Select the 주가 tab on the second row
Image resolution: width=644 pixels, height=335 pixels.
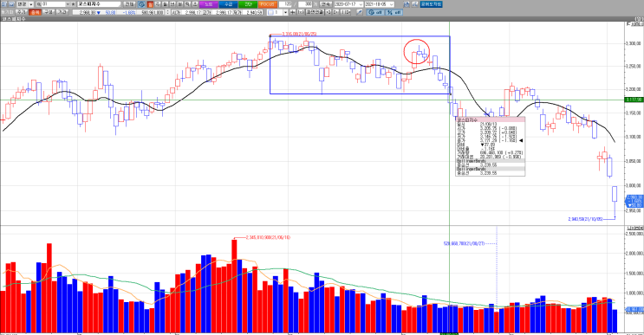(22, 12)
